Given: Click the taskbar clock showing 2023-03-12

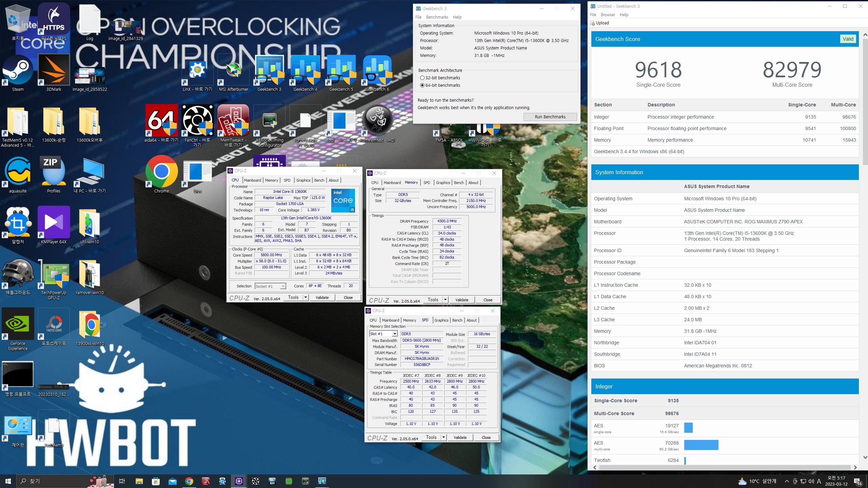Looking at the screenshot, I should pos(836,481).
